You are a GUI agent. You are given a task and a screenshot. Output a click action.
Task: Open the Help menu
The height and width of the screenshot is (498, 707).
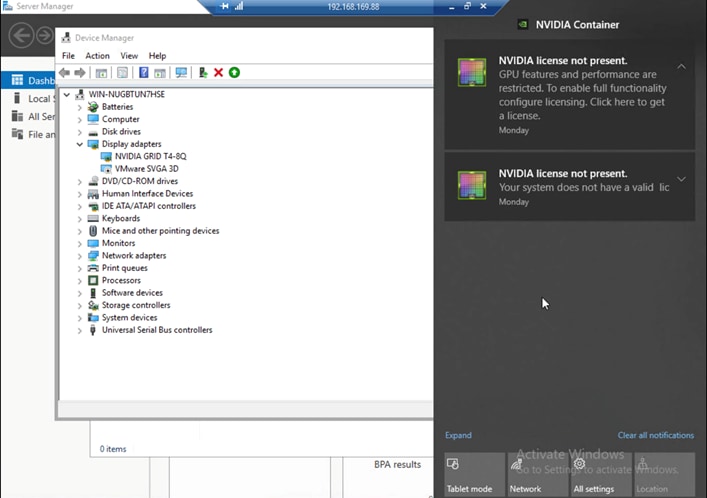(157, 56)
